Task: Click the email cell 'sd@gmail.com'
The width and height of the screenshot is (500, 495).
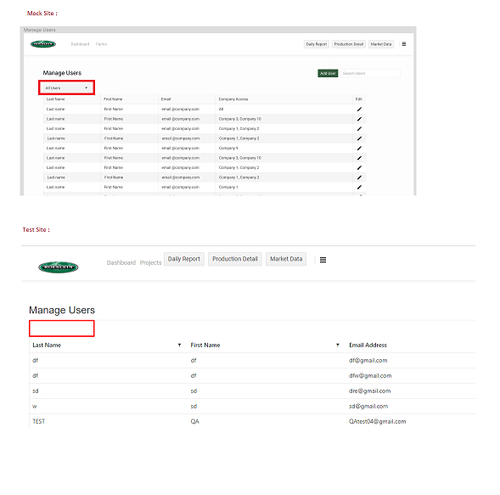Action: 368,406
